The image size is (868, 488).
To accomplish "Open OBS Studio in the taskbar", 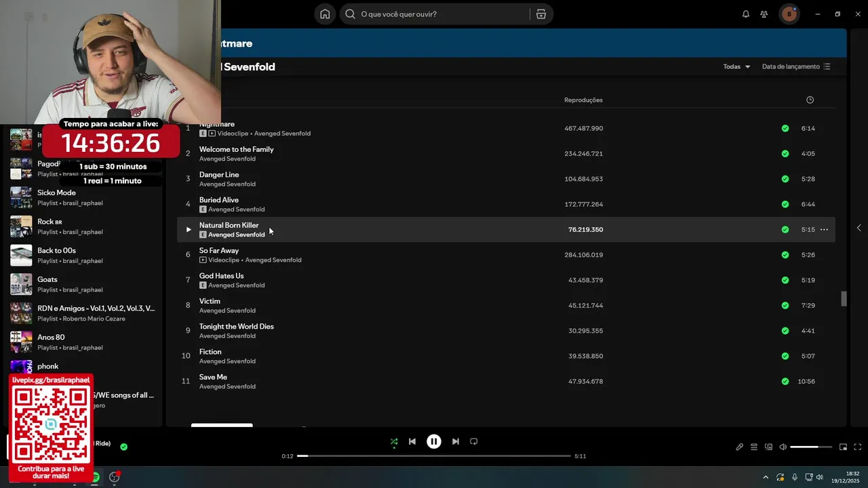I will pos(114,477).
